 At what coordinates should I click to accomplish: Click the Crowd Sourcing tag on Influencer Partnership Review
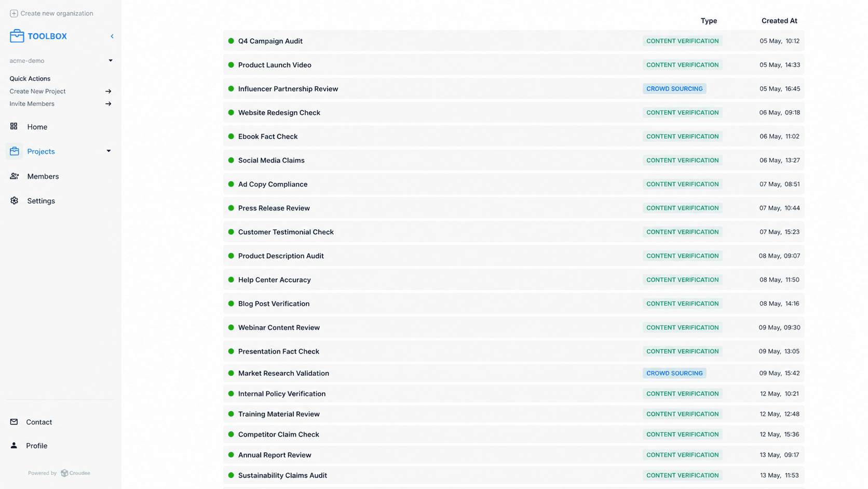tap(674, 89)
